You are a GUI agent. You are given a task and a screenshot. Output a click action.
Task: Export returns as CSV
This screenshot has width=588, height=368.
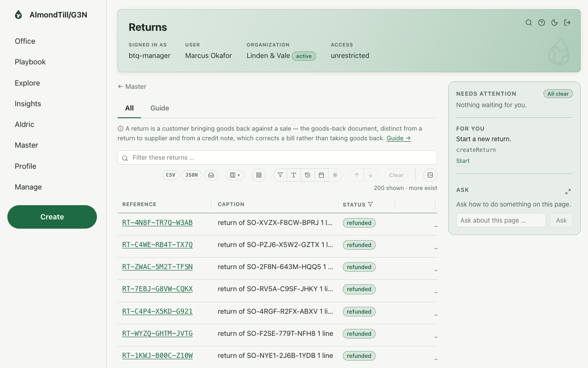click(x=170, y=175)
